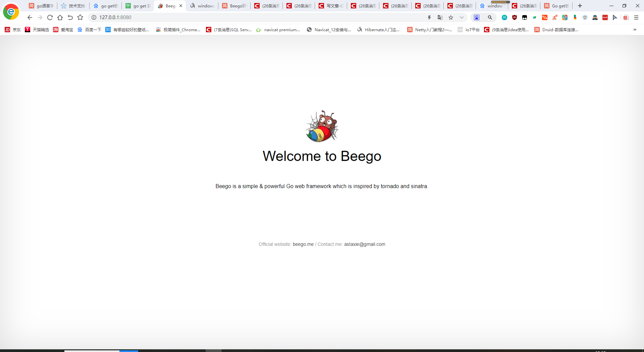Switch to the '写文章-C' tab
Screen dimensions: 644x352
click(331, 6)
